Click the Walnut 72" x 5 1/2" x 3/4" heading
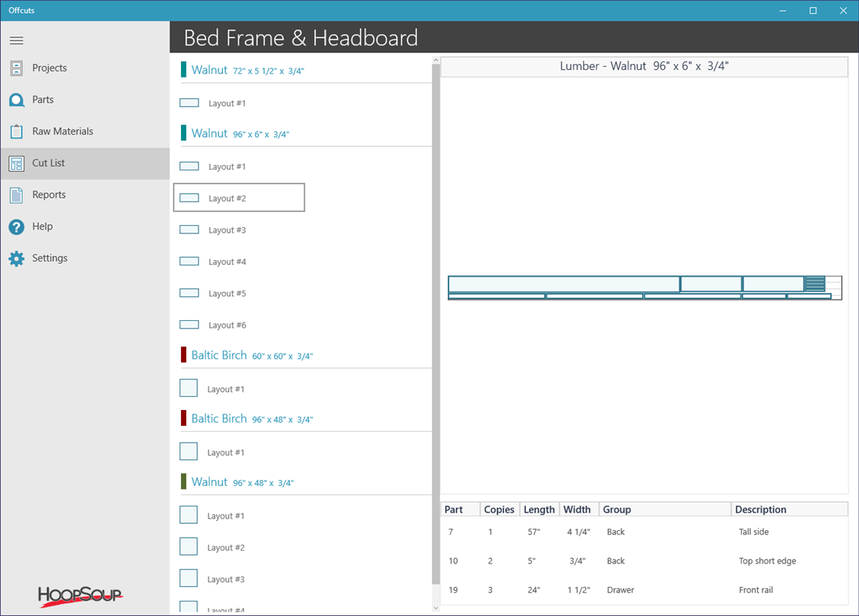The height and width of the screenshot is (616, 859). click(247, 70)
